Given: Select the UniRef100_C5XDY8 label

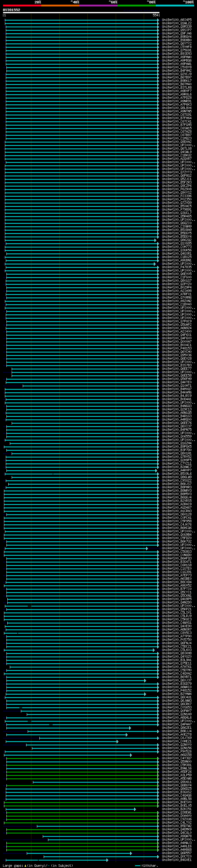Looking at the screenshot, I should [177, 67].
